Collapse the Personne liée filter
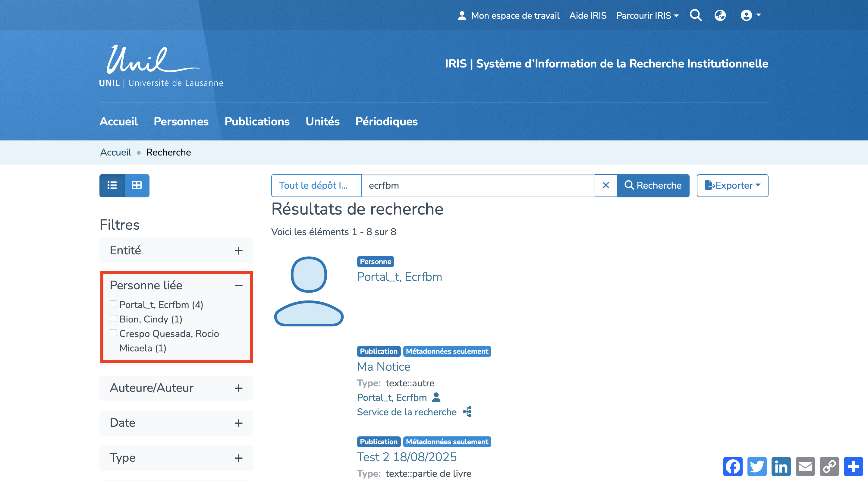The height and width of the screenshot is (481, 868). tap(238, 286)
